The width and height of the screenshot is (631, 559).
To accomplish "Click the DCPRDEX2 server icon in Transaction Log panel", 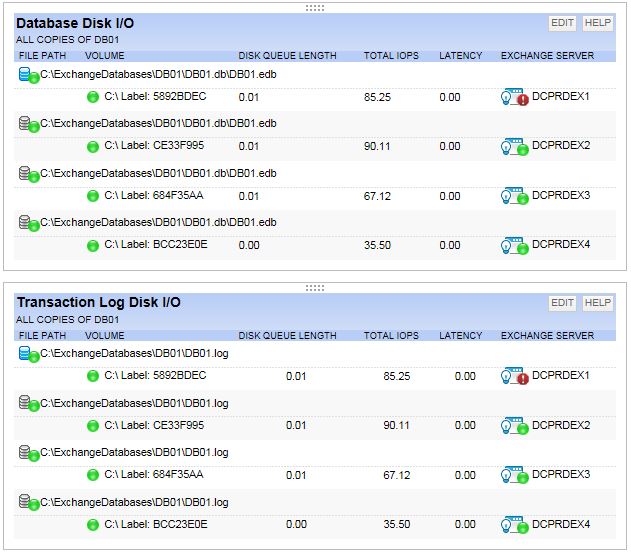I will [x=515, y=425].
